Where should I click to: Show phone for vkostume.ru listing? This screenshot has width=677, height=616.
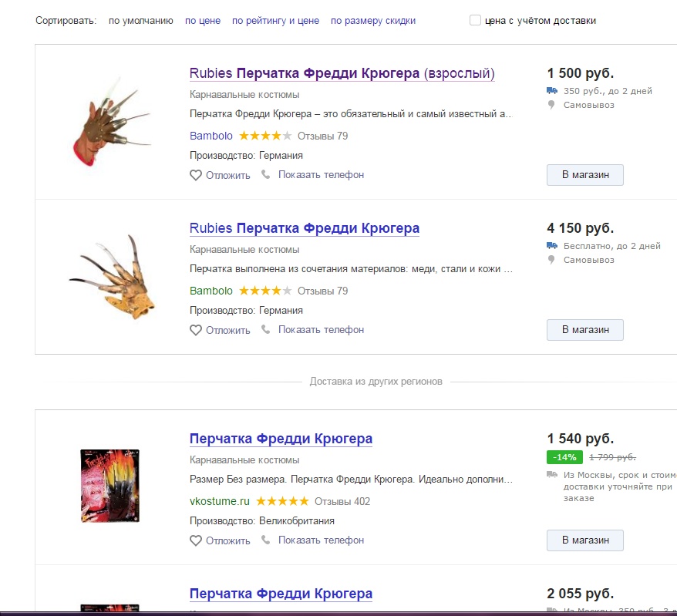tap(321, 540)
